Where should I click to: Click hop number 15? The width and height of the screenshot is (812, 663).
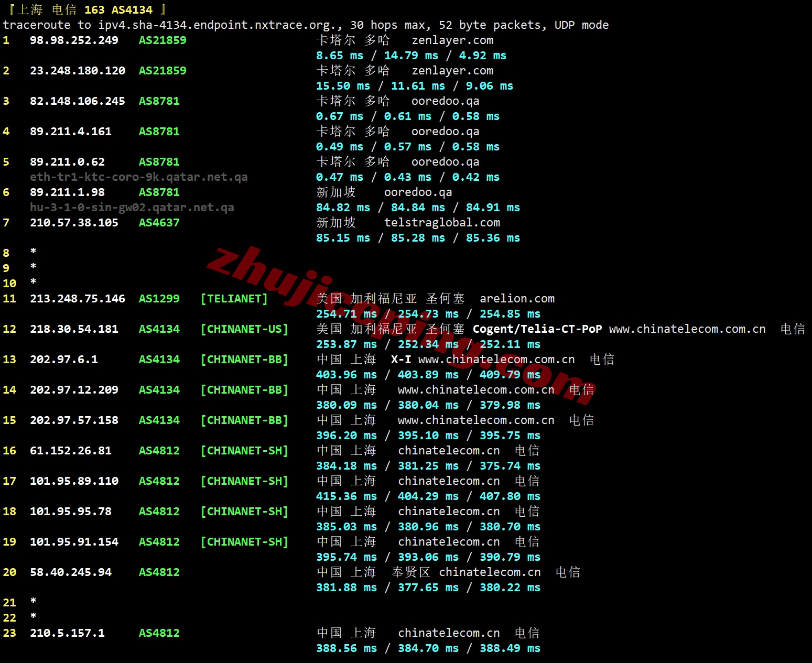click(9, 420)
